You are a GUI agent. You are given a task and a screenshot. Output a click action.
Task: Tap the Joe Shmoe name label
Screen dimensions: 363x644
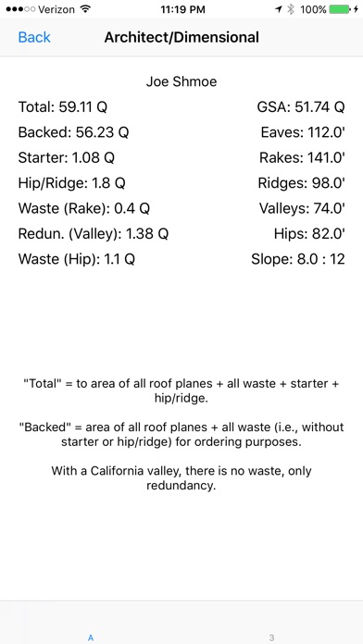[181, 81]
